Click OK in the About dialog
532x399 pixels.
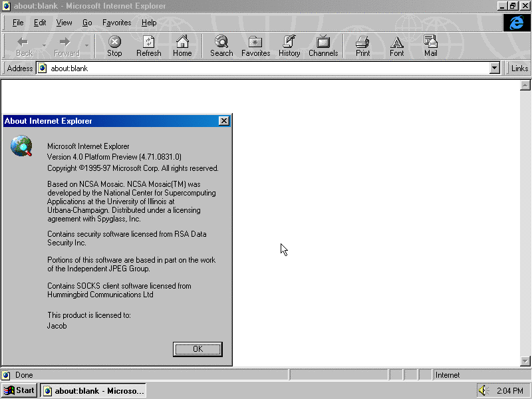click(198, 349)
